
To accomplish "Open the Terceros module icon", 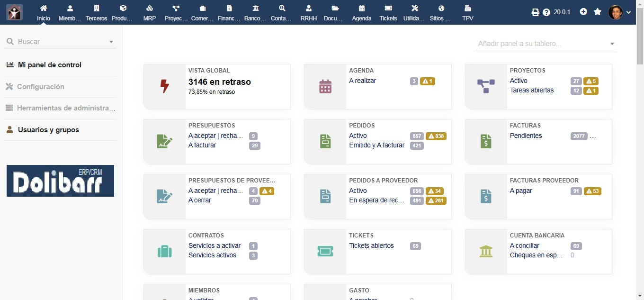I will click(97, 13).
